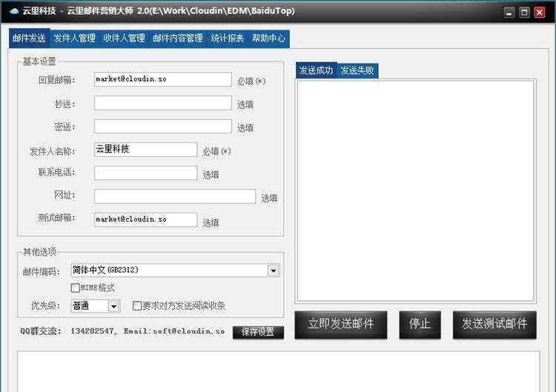
Task: Select the 发送成功 results tab
Action: point(316,70)
